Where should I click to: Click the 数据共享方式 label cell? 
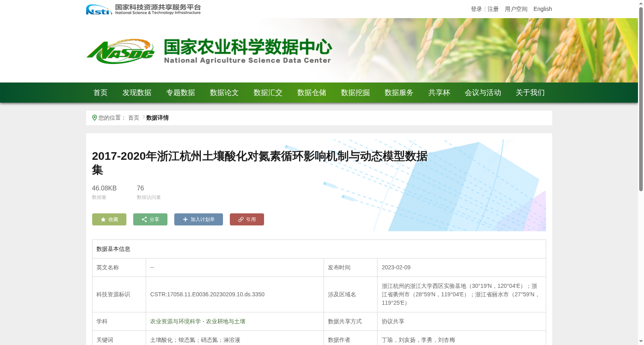coord(351,322)
